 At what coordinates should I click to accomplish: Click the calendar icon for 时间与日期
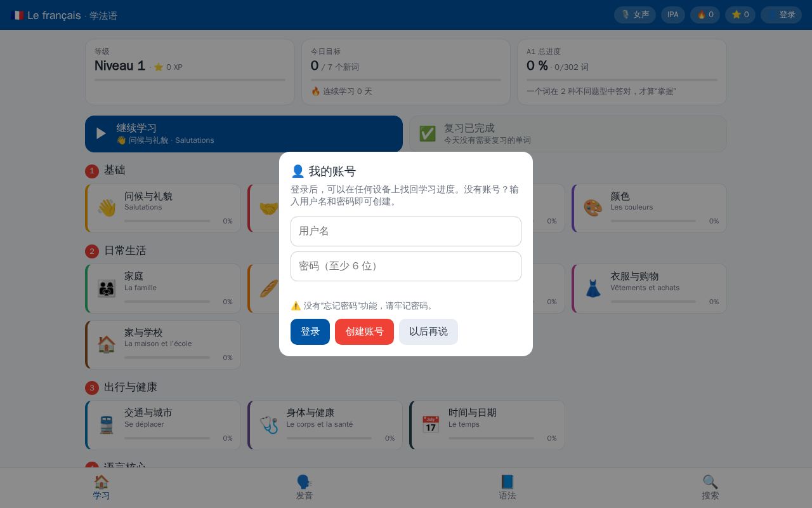point(431,425)
